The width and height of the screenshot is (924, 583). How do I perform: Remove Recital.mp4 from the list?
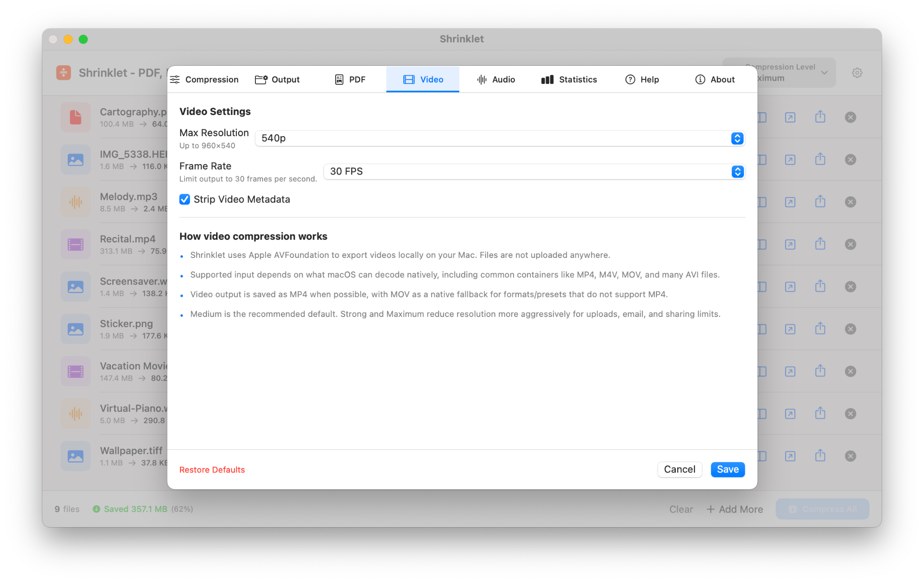click(850, 245)
